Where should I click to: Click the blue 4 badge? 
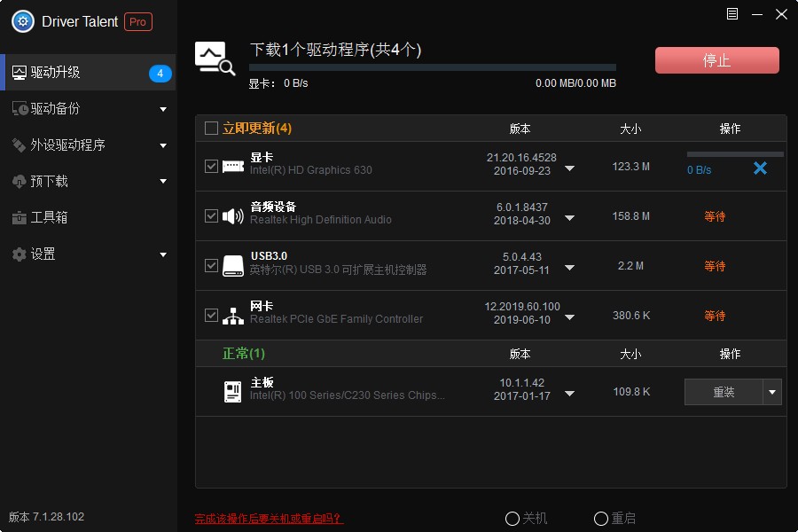pyautogui.click(x=160, y=74)
